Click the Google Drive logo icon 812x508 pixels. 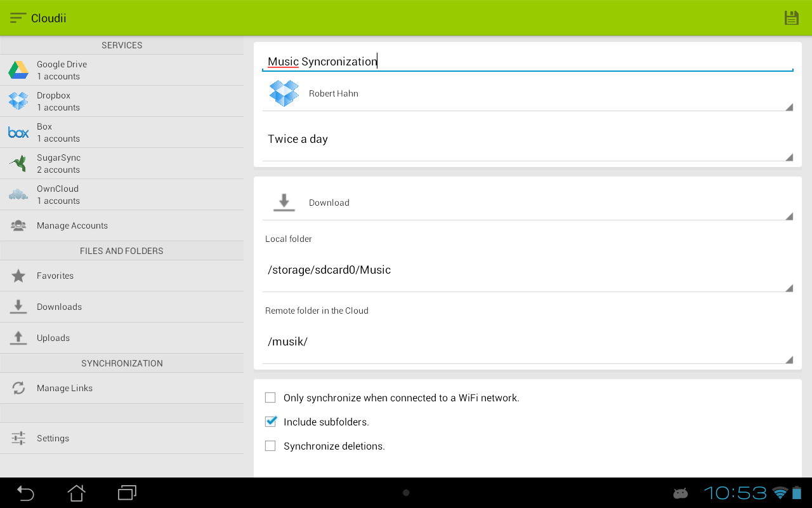pos(18,70)
